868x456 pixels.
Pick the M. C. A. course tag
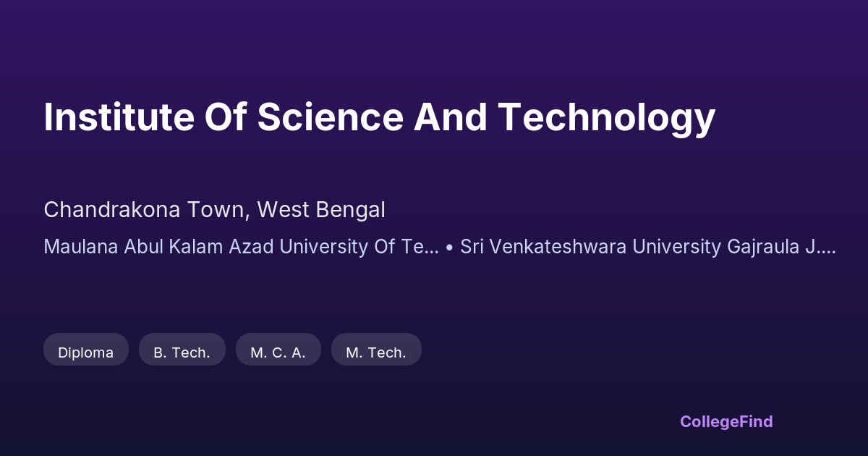click(278, 352)
